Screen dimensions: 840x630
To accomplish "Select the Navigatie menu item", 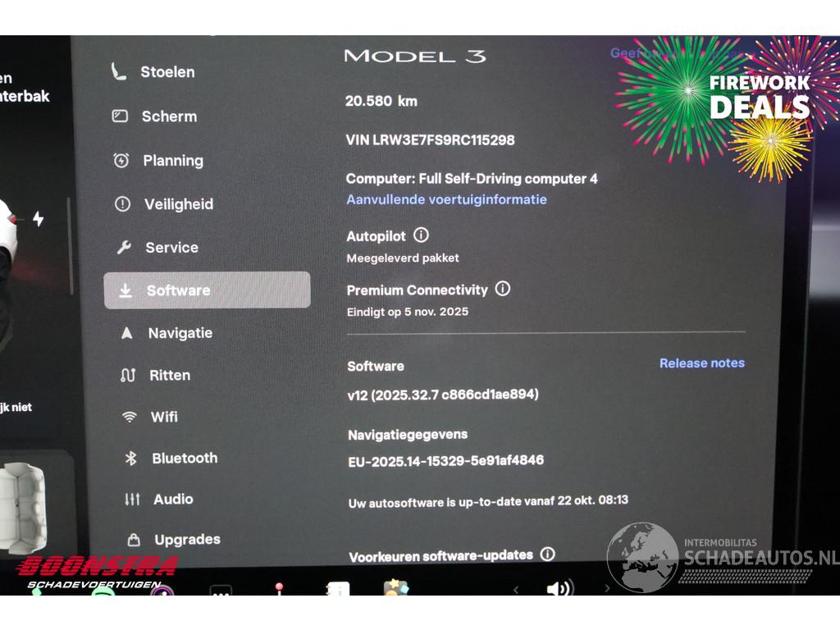I will pos(180,333).
